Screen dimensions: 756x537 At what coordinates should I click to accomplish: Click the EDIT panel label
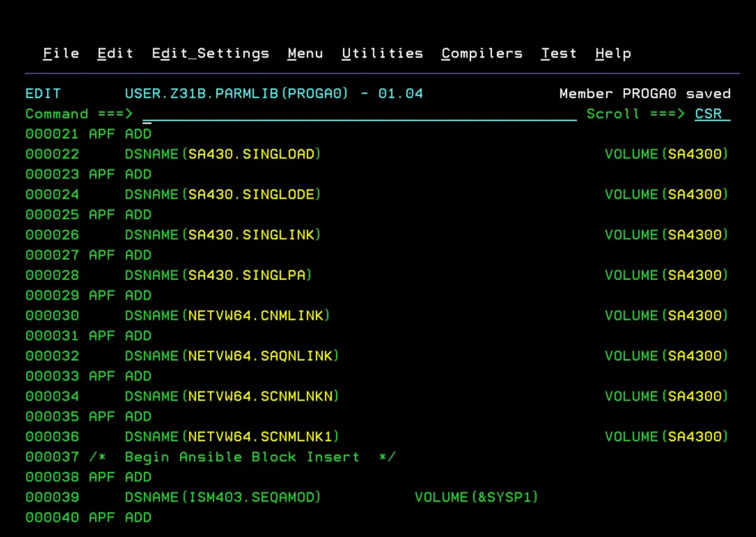[x=43, y=94]
